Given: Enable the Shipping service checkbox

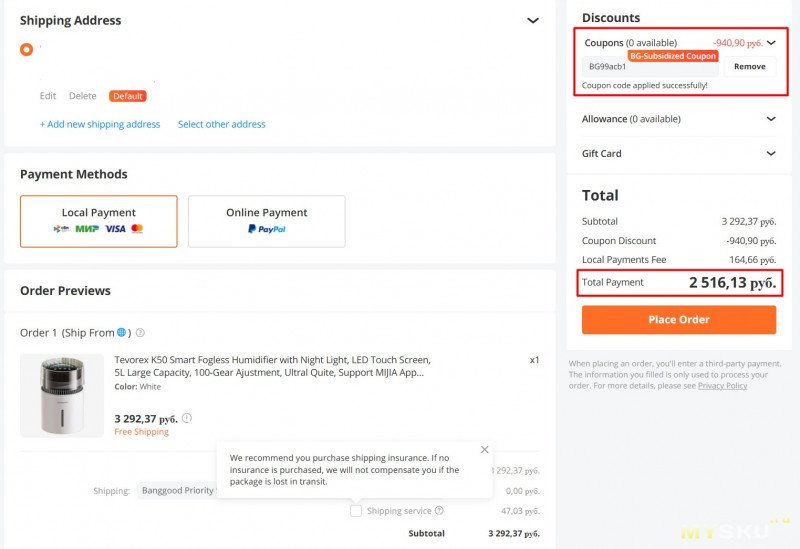Looking at the screenshot, I should (356, 511).
